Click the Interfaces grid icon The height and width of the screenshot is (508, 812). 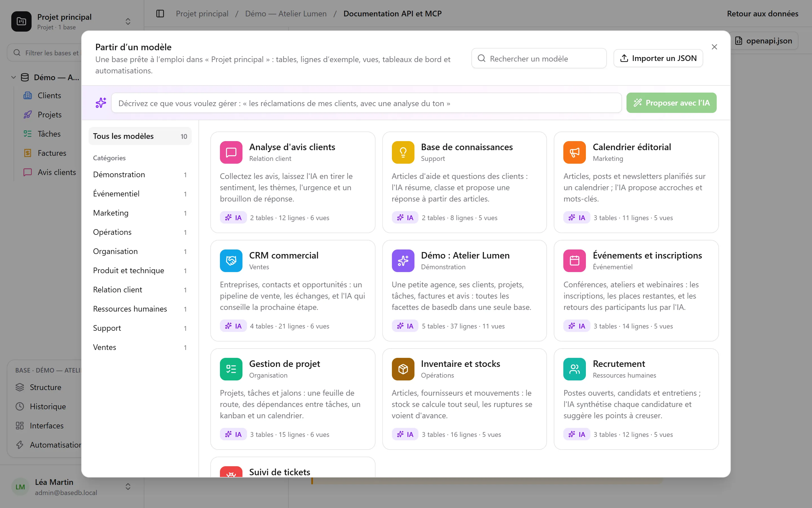pyautogui.click(x=20, y=425)
